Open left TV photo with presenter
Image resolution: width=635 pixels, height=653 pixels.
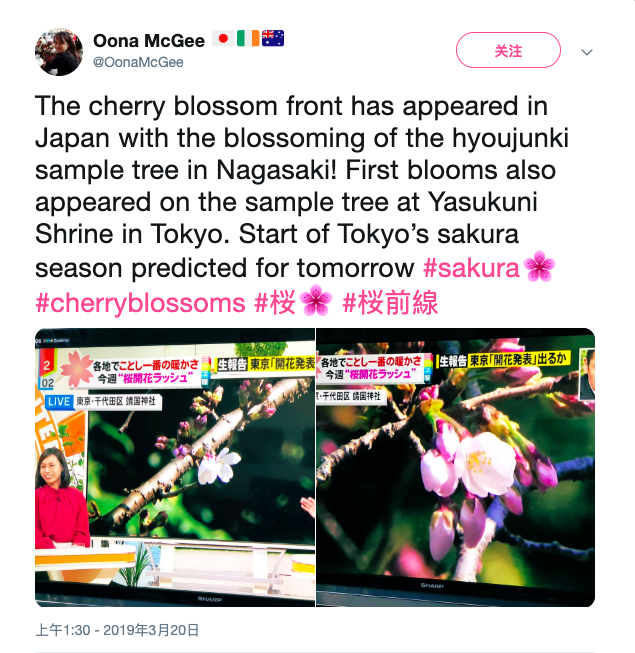[175, 467]
